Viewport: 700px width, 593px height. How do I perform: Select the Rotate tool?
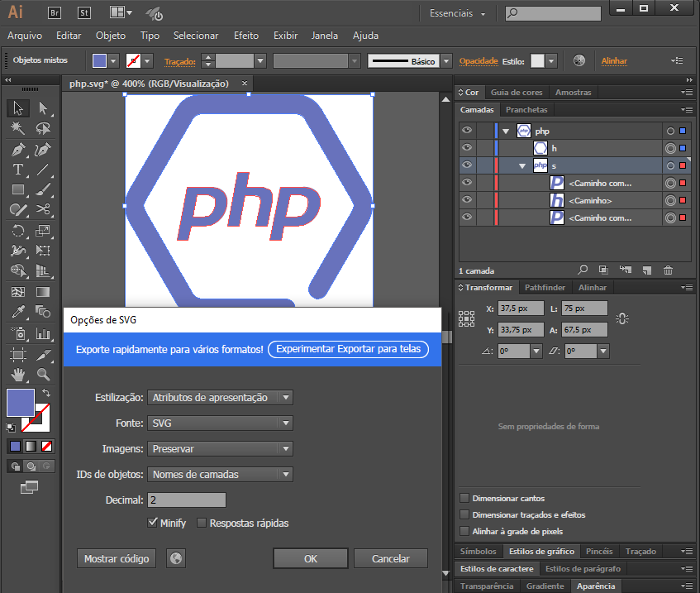[x=18, y=231]
